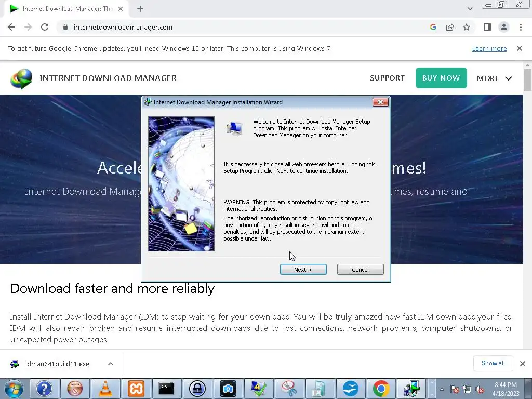This screenshot has width=532, height=399.
Task: Open the camera screenshot app in the taskbar
Action: point(228,389)
